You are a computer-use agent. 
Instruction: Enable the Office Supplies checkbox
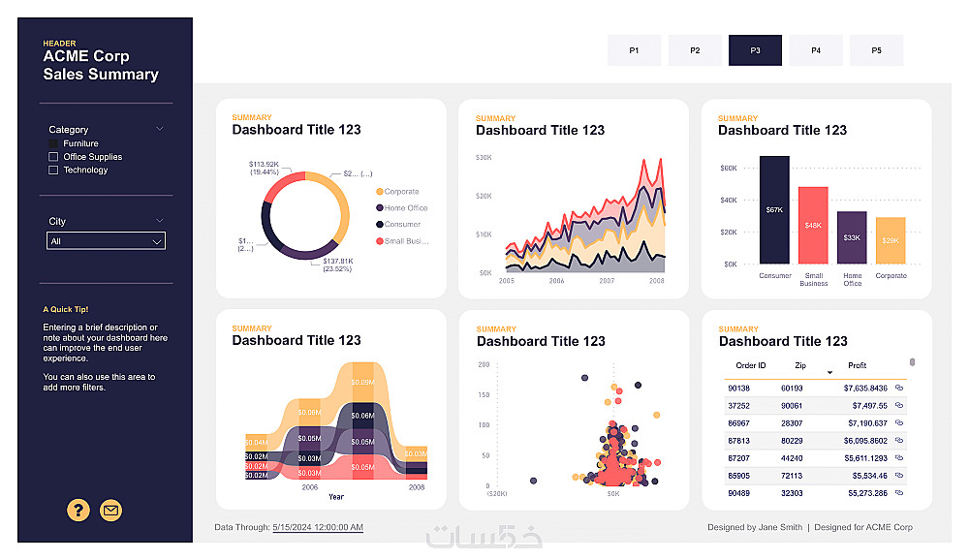pos(53,156)
